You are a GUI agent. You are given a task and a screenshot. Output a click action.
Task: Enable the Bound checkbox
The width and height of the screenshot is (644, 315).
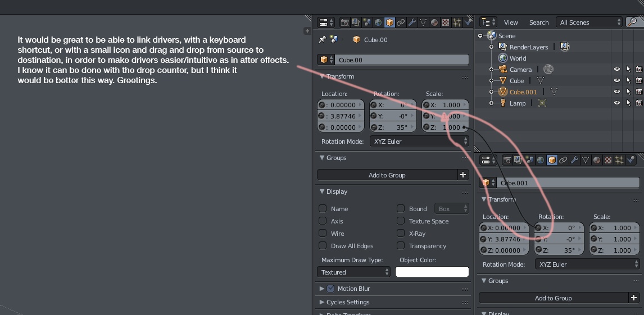point(401,208)
